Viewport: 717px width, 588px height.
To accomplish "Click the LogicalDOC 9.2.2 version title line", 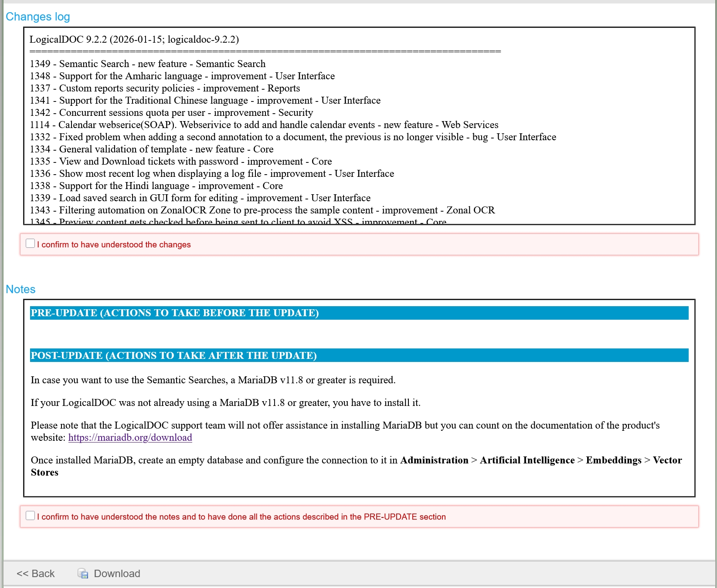I will pyautogui.click(x=134, y=40).
